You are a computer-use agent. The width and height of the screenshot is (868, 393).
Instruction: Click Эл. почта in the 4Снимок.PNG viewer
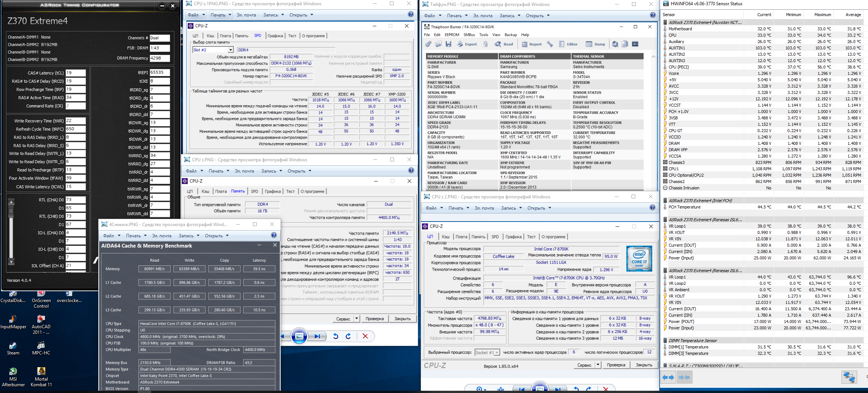162,236
